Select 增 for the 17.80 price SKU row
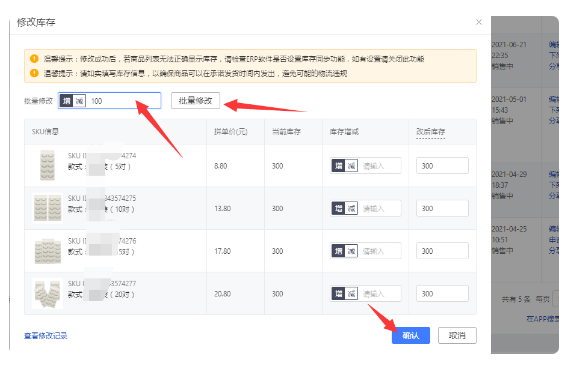Screen dimensions: 565x366 338,251
